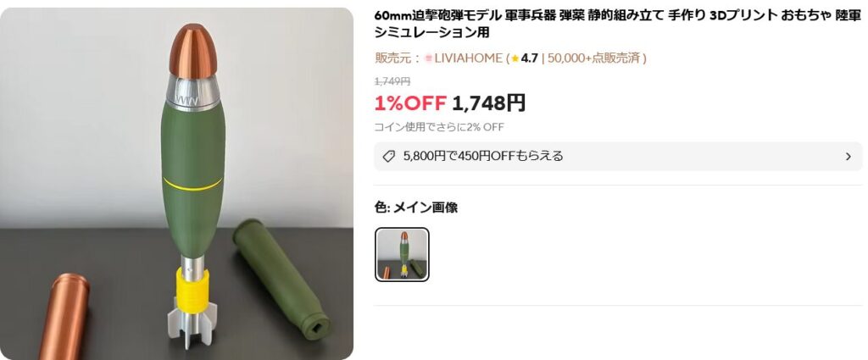Screen dimensions: 868x360
Task: Click the コイン使用でさらに2% OFF note
Action: 439,127
